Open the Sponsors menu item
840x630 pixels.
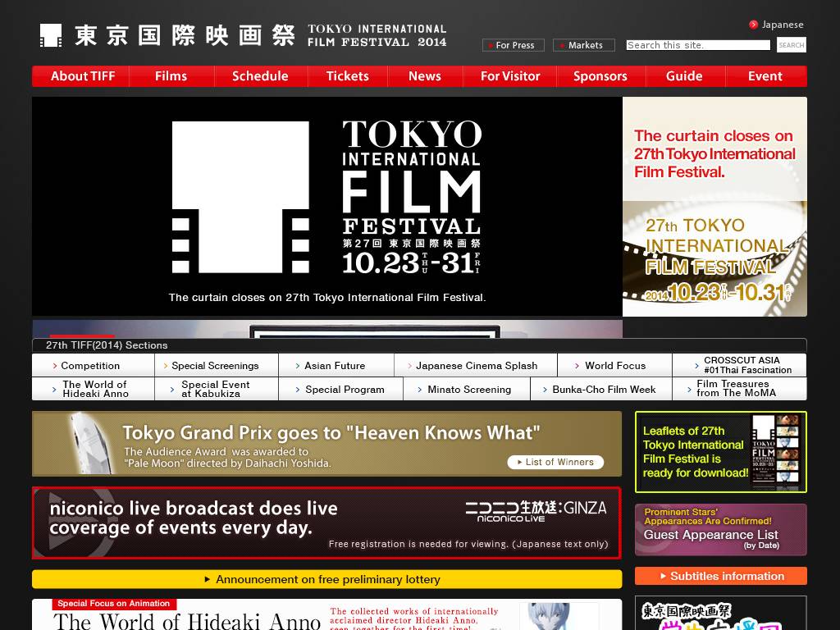point(600,76)
